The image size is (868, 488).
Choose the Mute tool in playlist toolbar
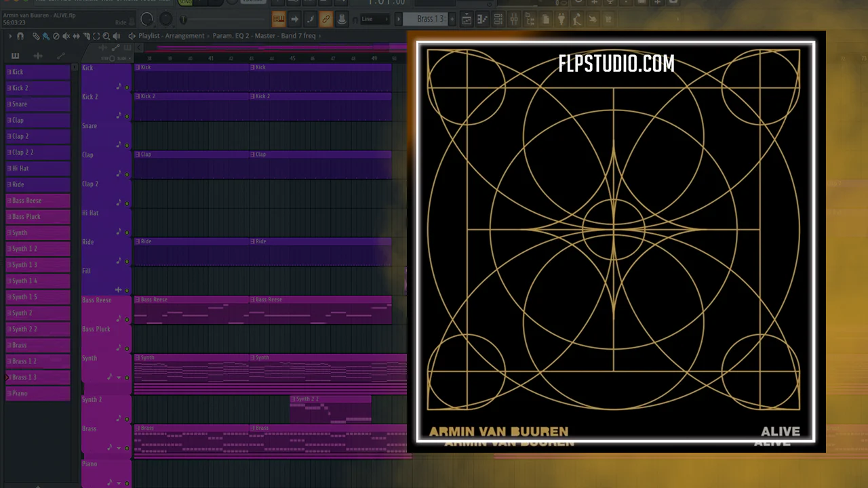[x=66, y=36]
